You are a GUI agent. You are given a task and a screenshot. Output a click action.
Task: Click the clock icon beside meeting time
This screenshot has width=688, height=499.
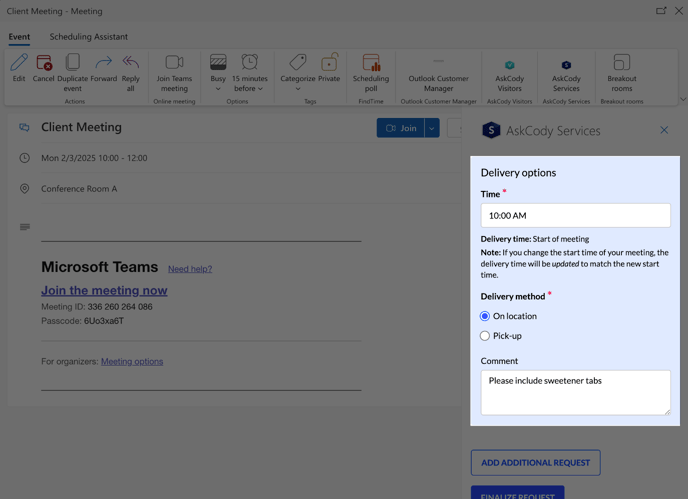tap(25, 158)
